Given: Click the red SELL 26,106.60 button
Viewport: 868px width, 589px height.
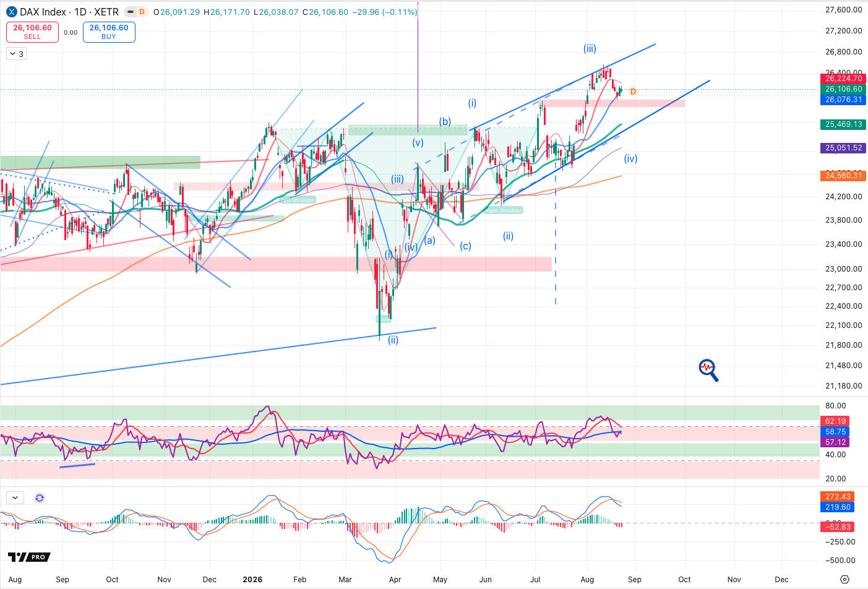Looking at the screenshot, I should pyautogui.click(x=32, y=32).
